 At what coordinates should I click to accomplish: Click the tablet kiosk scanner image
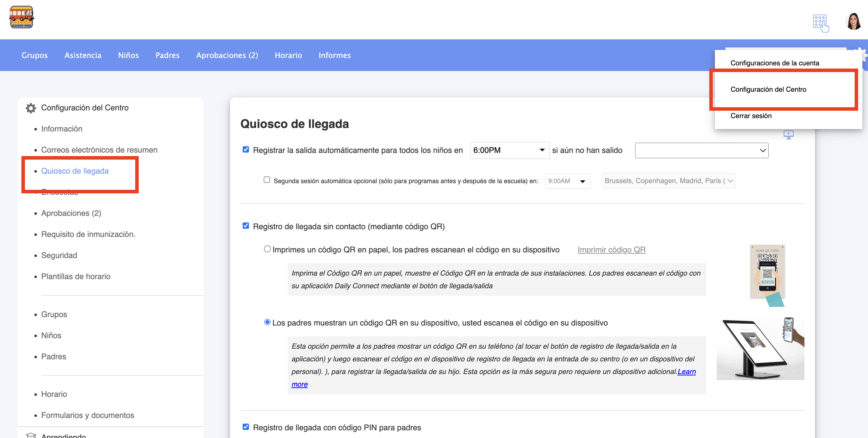(x=760, y=348)
